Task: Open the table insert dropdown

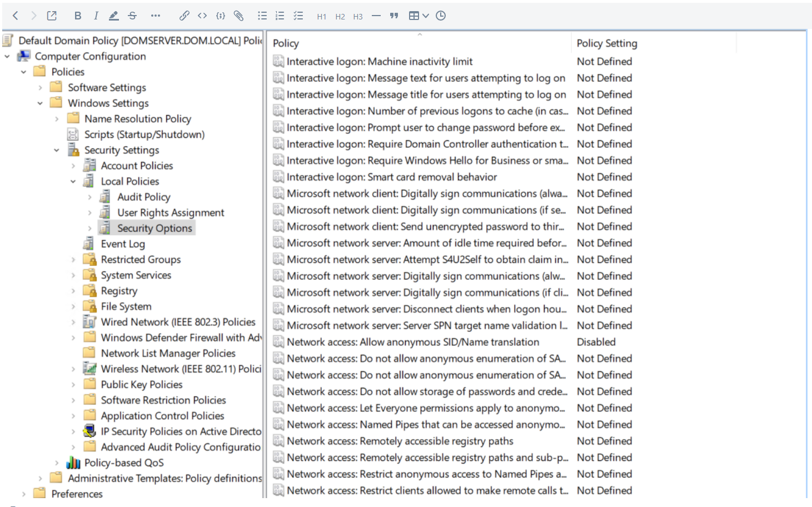Action: coord(419,16)
